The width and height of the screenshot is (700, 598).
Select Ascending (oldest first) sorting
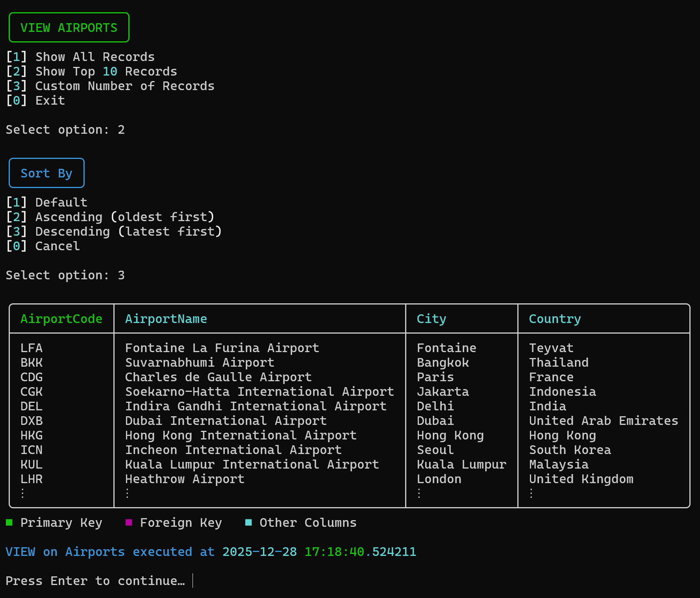click(125, 217)
